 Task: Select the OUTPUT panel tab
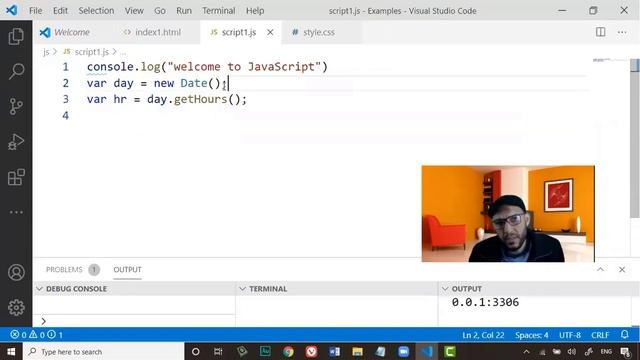click(x=127, y=269)
